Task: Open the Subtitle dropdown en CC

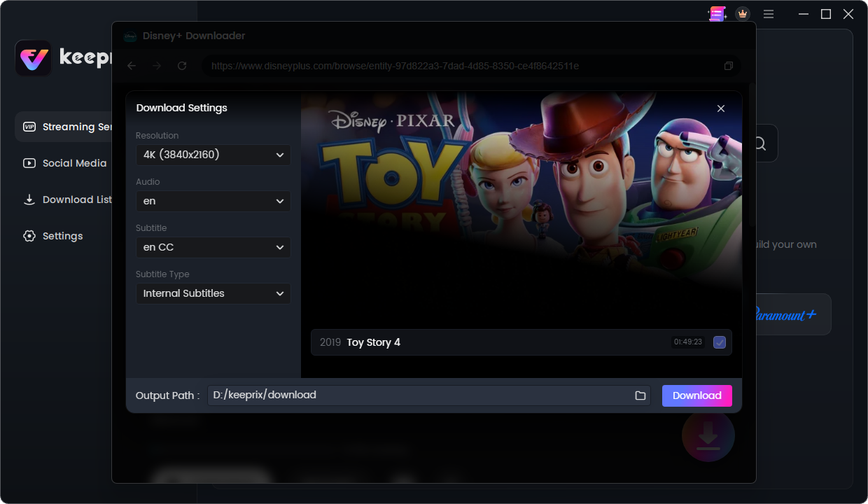Action: pyautogui.click(x=213, y=247)
